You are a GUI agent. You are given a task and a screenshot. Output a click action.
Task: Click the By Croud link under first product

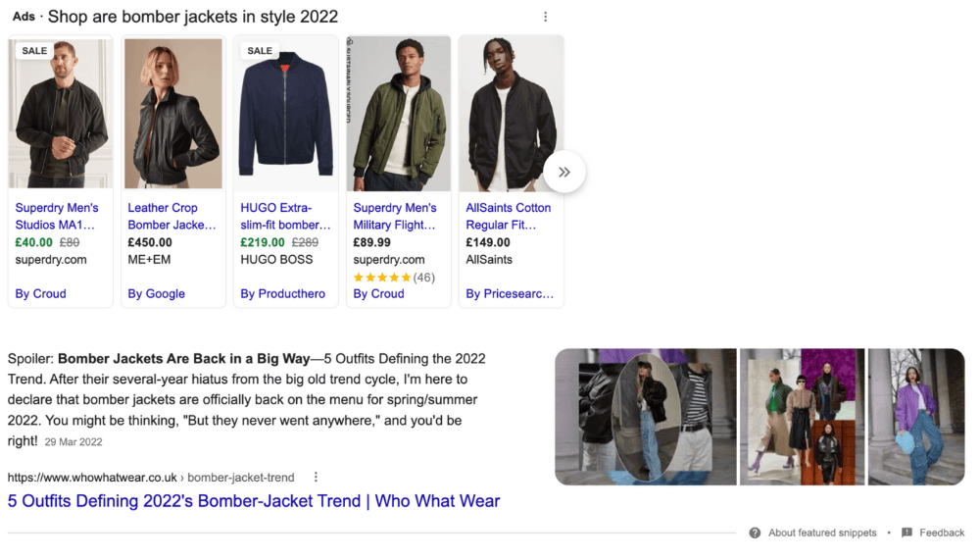pos(41,293)
